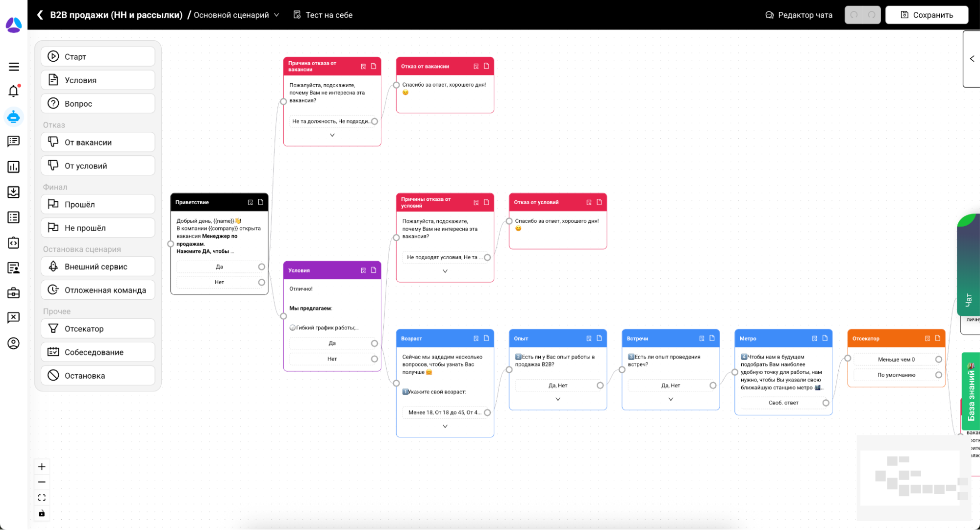980x530 pixels.
Task: Open the hamburger menu icon
Action: [x=14, y=67]
